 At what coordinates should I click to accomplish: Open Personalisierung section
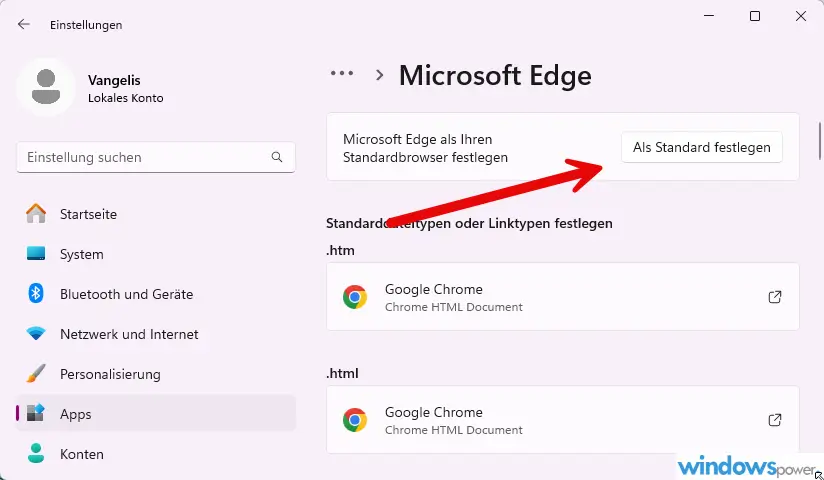click(x=156, y=374)
